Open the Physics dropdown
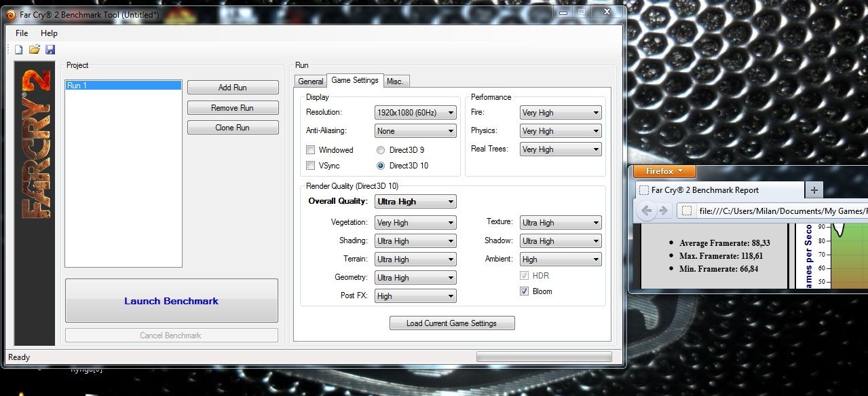Viewport: 868px width, 396px height. 561,131
